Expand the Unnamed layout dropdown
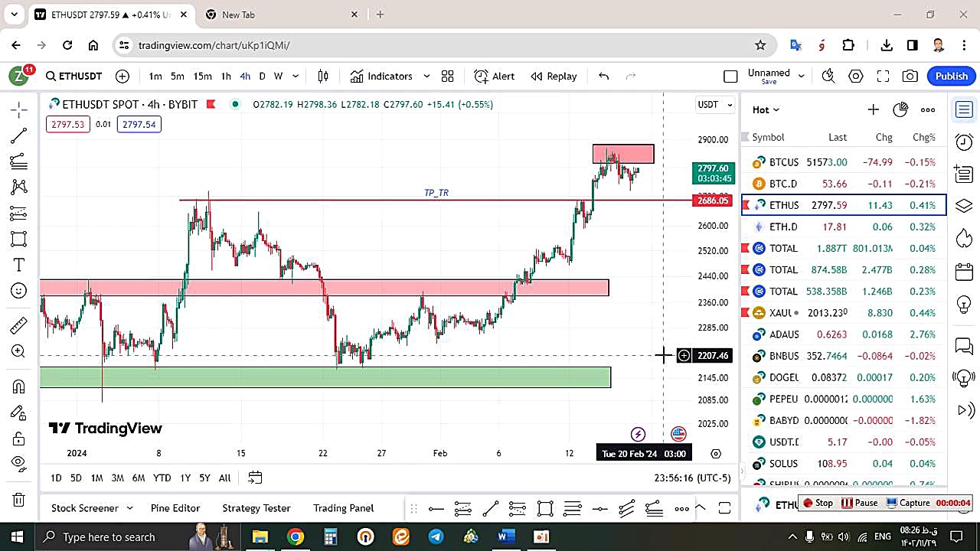 802,76
